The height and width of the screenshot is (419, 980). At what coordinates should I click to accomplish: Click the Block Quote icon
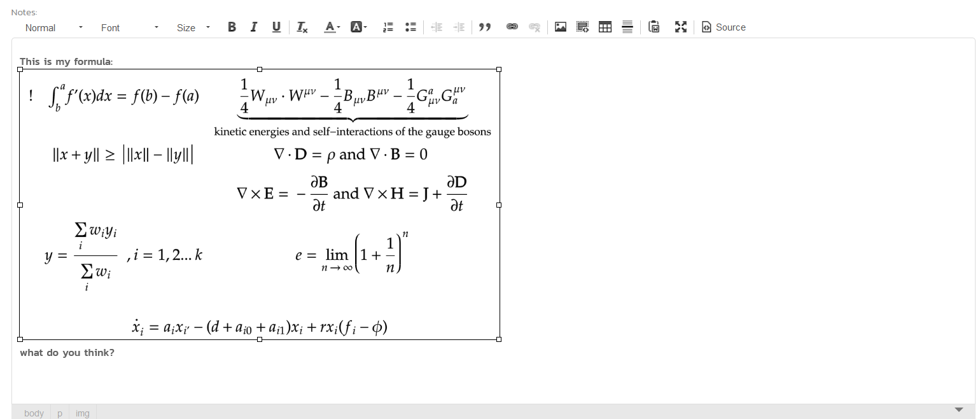tap(485, 27)
